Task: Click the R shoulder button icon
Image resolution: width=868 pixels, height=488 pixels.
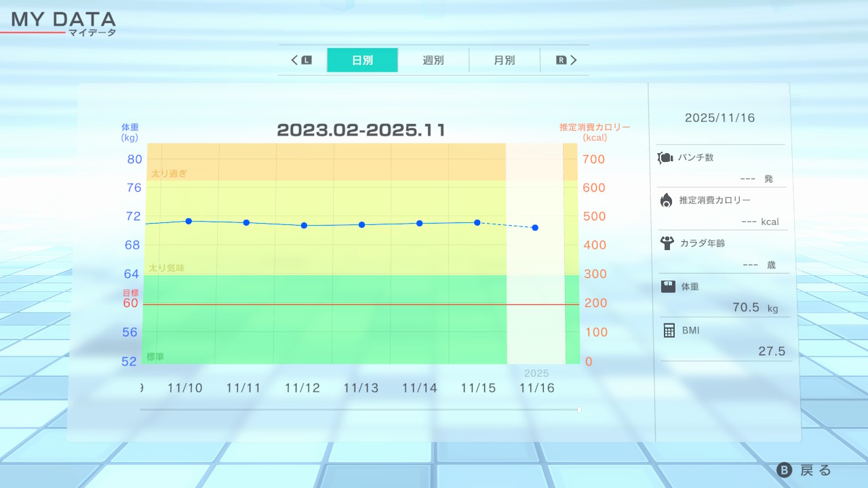Action: [561, 60]
